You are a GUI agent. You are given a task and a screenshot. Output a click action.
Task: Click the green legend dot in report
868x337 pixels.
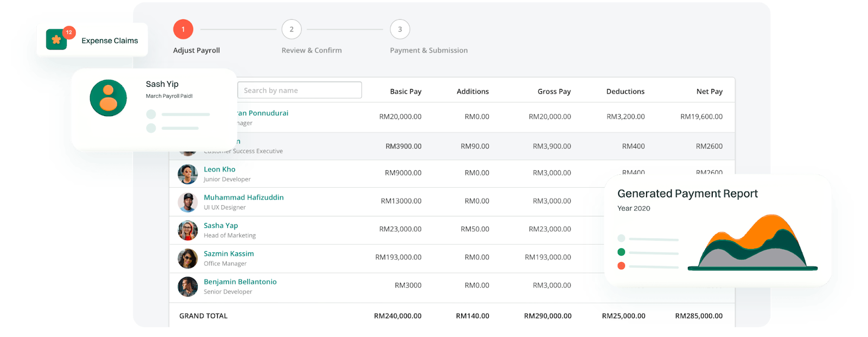[622, 252]
